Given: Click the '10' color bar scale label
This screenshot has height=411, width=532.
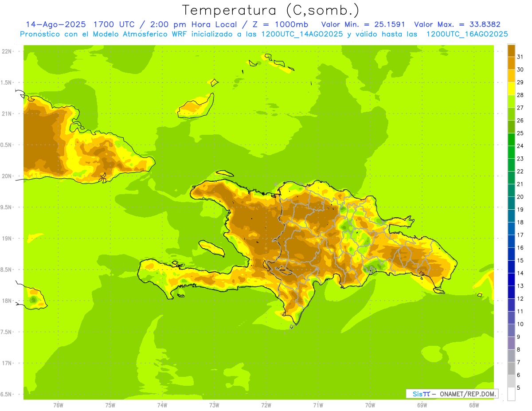Looking at the screenshot, I should click(520, 324).
